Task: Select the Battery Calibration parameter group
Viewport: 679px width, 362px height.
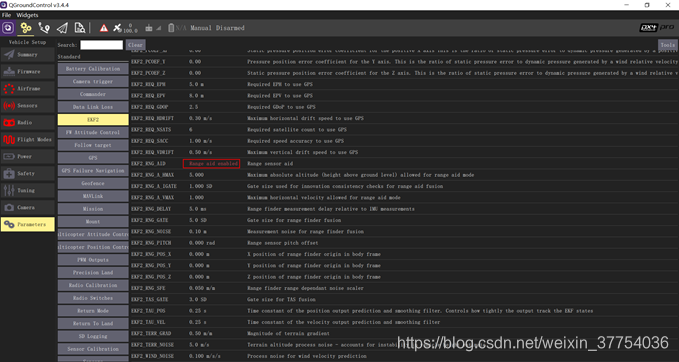Action: (x=93, y=69)
